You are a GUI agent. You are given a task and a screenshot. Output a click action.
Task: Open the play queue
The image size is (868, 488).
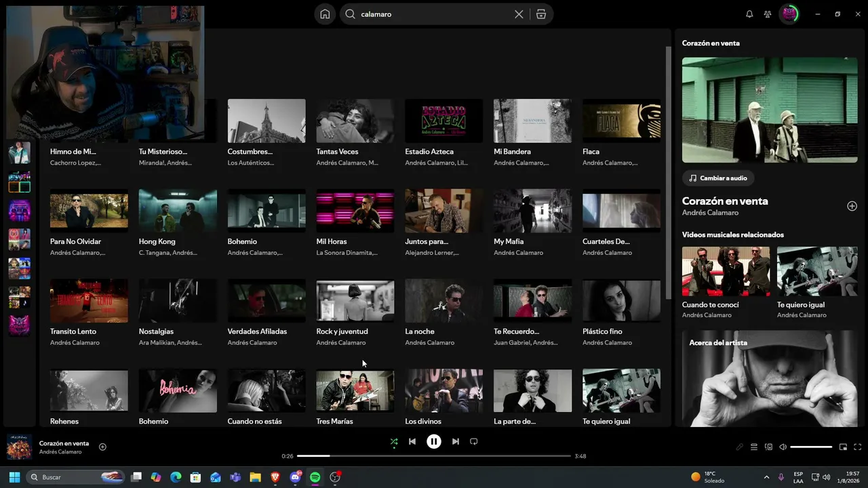pos(754,447)
